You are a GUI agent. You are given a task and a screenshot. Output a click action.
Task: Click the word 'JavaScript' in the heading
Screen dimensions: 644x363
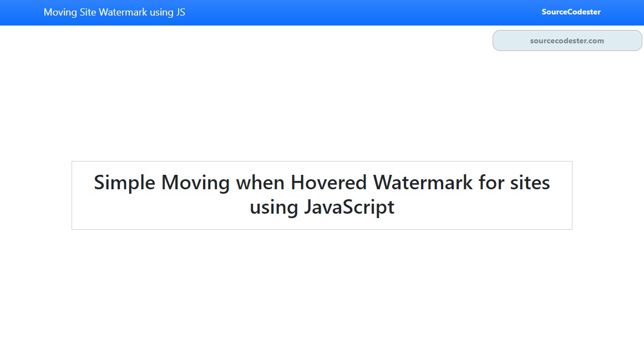349,207
